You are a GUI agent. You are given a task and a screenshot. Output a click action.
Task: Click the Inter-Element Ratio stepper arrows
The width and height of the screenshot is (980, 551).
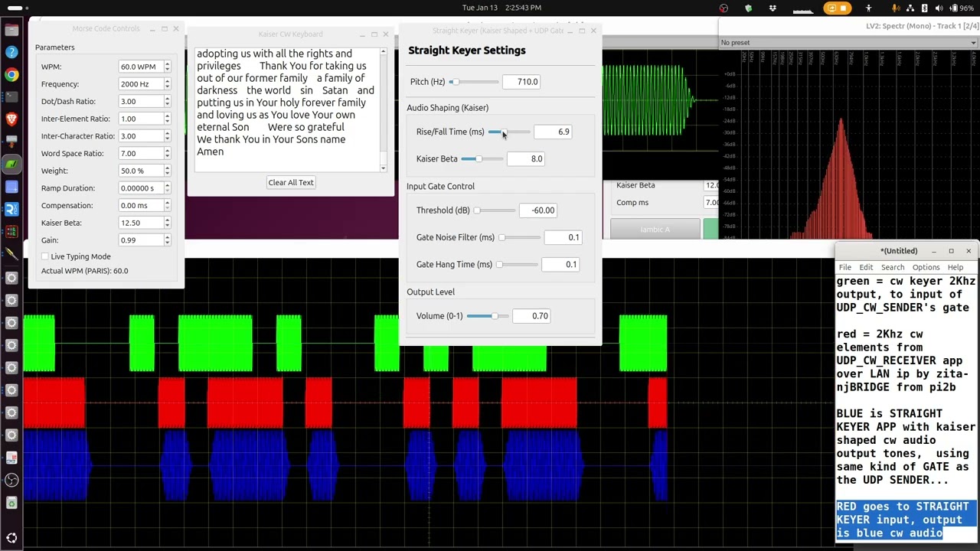[x=167, y=119]
